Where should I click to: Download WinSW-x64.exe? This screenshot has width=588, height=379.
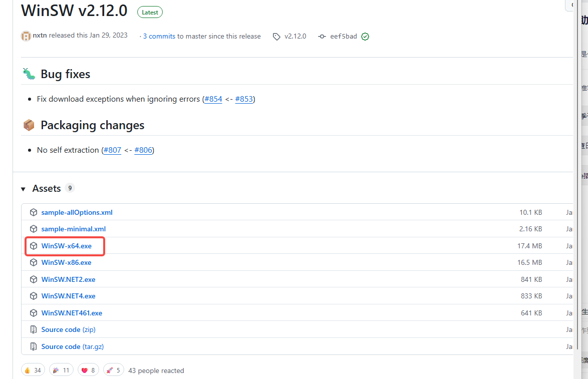pyautogui.click(x=67, y=246)
